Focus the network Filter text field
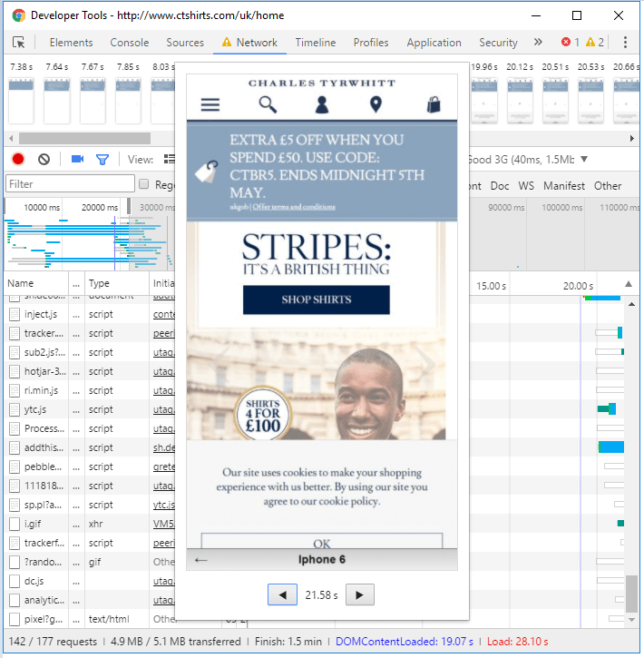Image resolution: width=644 pixels, height=658 pixels. [x=69, y=184]
